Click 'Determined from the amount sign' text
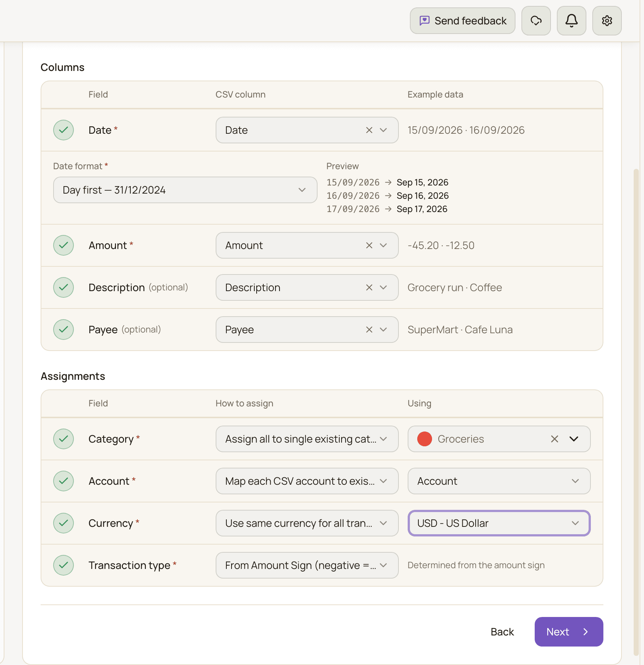The width and height of the screenshot is (644, 665). tap(476, 565)
